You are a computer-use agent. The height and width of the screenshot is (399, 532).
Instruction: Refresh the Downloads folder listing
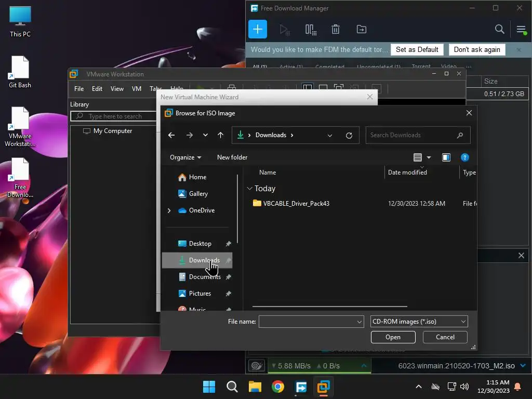[349, 136]
